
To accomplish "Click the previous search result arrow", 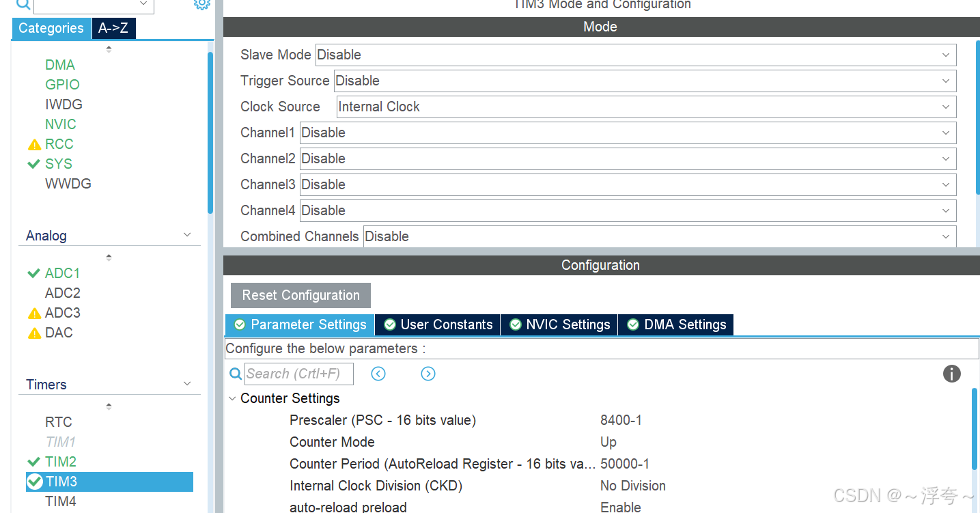I will tap(378, 374).
